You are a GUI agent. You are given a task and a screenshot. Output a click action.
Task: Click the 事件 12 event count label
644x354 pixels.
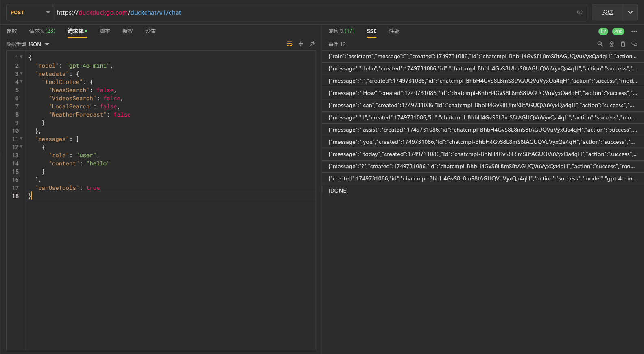[x=337, y=44]
